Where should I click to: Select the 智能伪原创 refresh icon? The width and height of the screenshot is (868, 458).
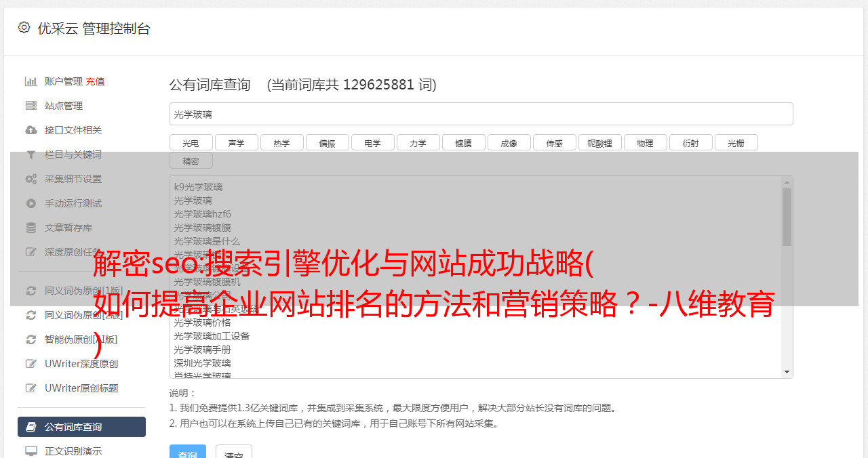coord(31,339)
